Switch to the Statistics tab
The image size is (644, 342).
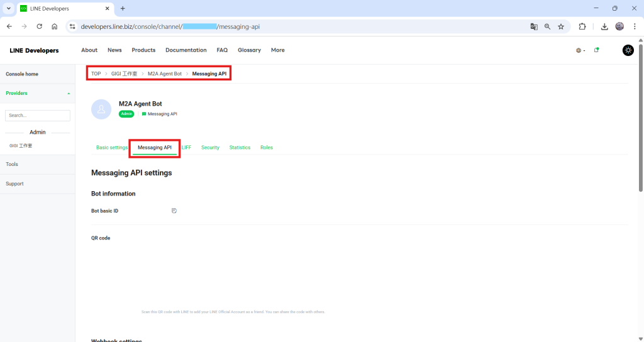click(240, 147)
